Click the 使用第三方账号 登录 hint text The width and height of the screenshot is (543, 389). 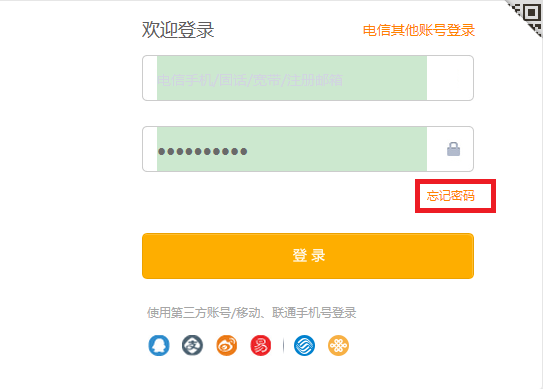point(251,312)
